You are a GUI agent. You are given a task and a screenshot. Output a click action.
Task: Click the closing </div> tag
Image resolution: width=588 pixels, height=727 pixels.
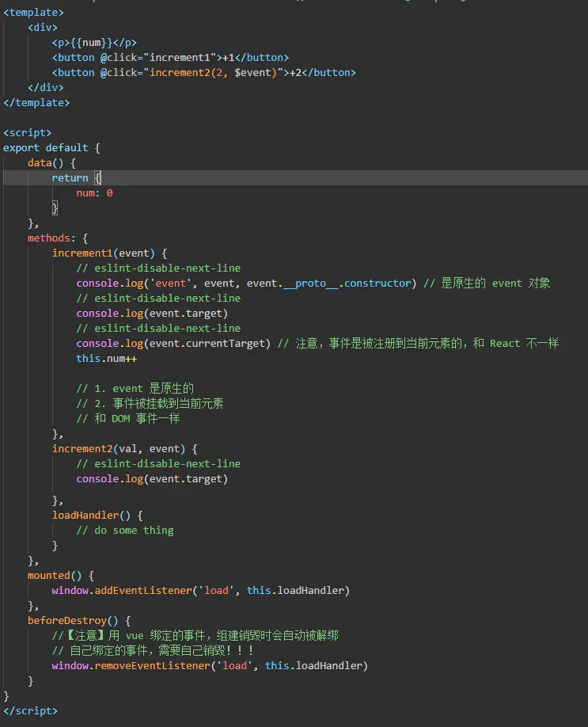coord(45,88)
